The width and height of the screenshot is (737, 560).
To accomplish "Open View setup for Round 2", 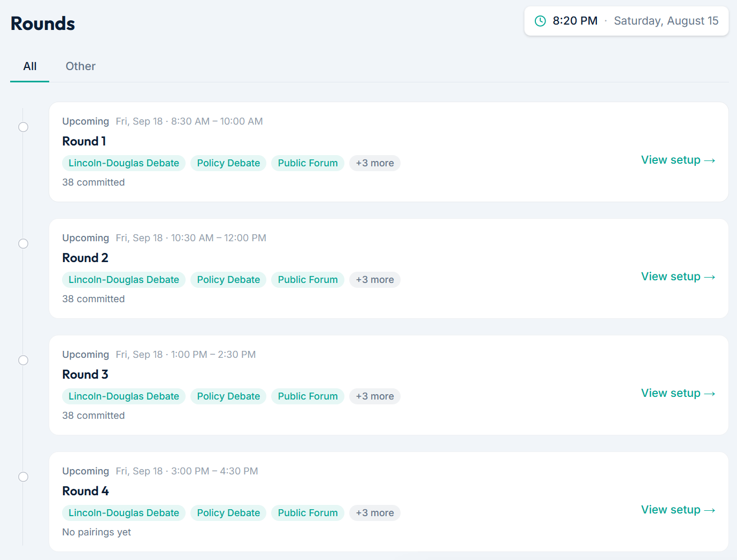I will (x=678, y=277).
